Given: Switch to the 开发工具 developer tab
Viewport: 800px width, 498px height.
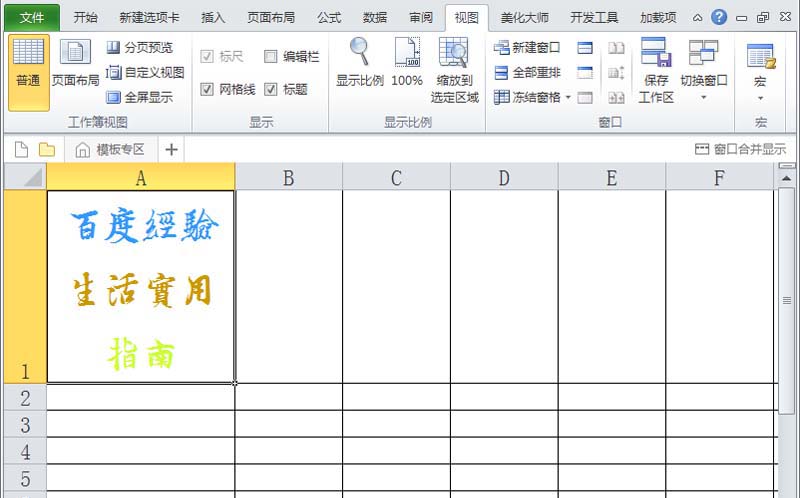Looking at the screenshot, I should (x=594, y=18).
